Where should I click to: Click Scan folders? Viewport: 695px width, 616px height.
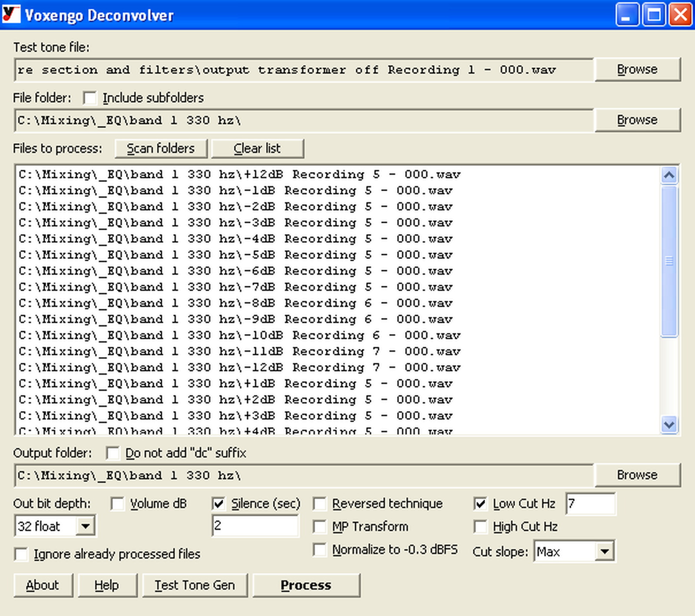pyautogui.click(x=161, y=148)
